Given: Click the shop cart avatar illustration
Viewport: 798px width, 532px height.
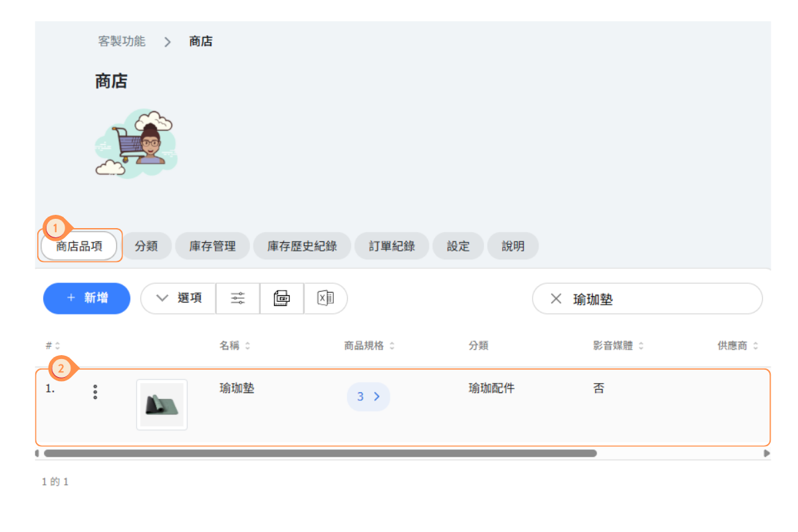Looking at the screenshot, I should click(x=136, y=143).
